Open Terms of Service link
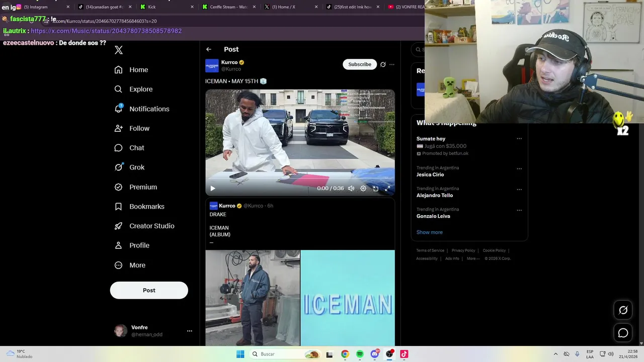 430,250
